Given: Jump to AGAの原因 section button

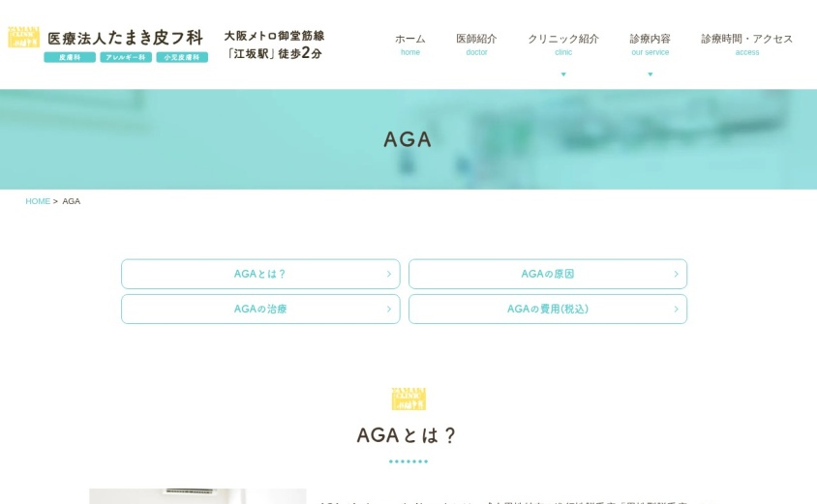Looking at the screenshot, I should click(x=548, y=274).
